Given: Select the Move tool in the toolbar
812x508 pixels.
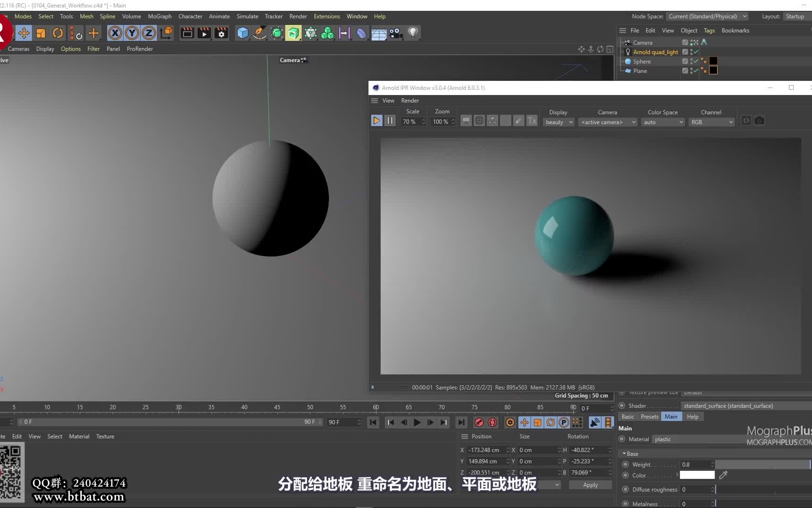Looking at the screenshot, I should coord(24,33).
